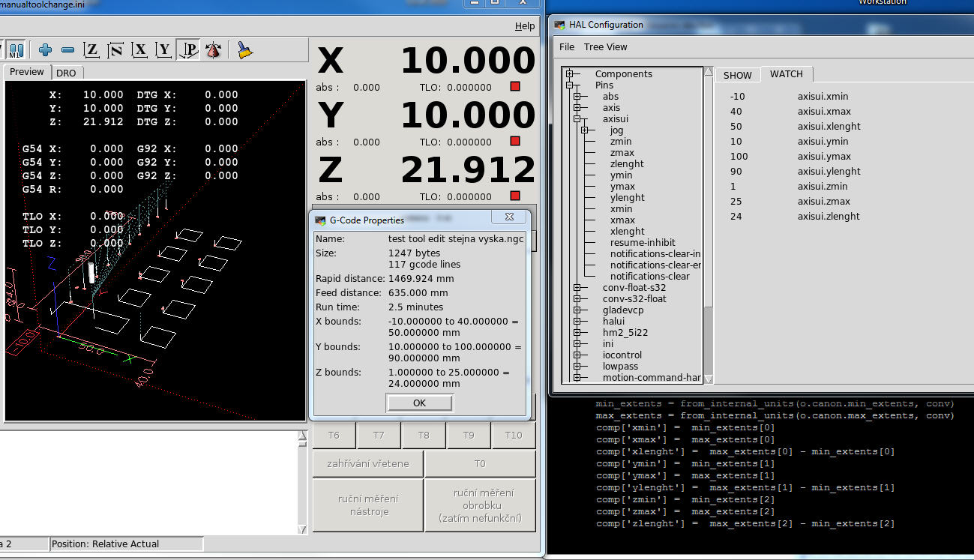
Task: Expand the halui node
Action: (577, 322)
